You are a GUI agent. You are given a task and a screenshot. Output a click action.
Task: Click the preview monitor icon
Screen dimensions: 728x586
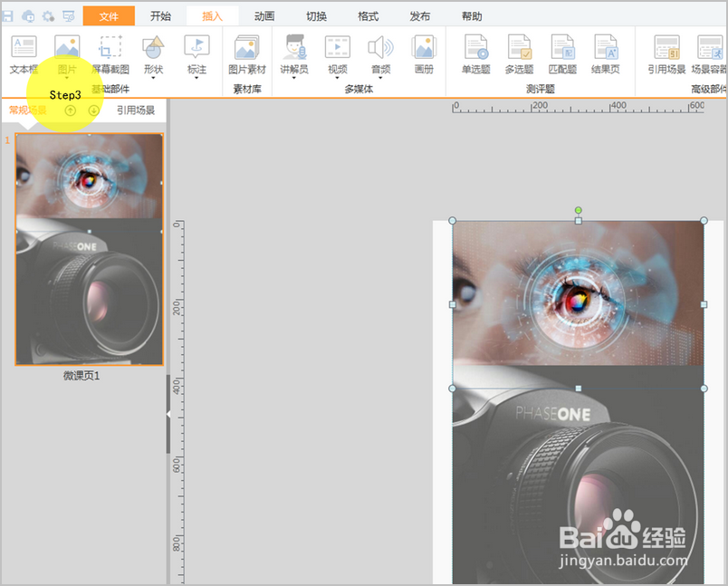click(69, 16)
